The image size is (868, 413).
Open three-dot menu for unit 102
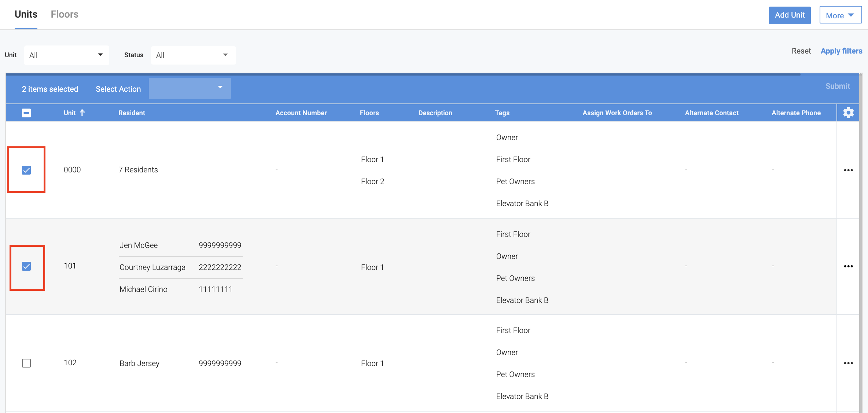tap(848, 363)
